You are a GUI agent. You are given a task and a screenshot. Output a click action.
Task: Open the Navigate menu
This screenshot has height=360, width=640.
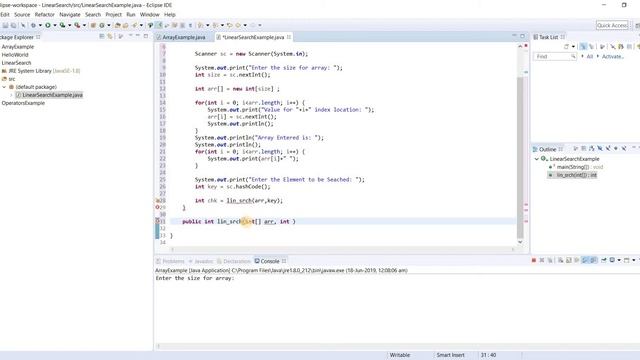[70, 14]
